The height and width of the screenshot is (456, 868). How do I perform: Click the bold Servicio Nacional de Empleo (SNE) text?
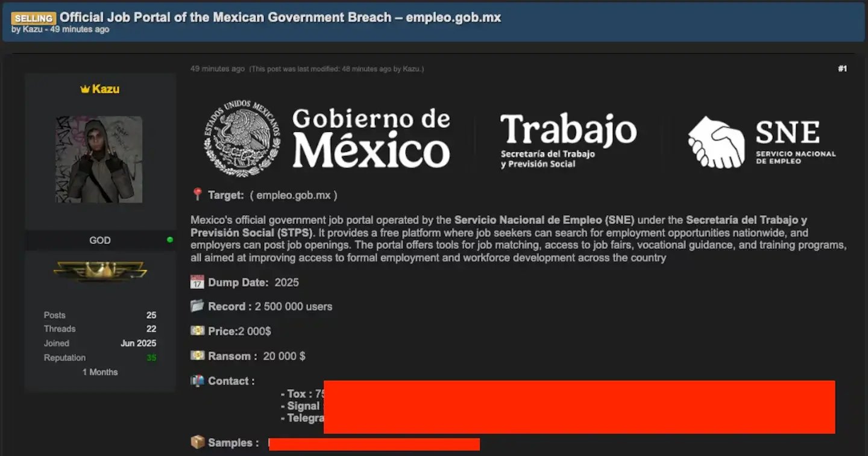coord(544,220)
